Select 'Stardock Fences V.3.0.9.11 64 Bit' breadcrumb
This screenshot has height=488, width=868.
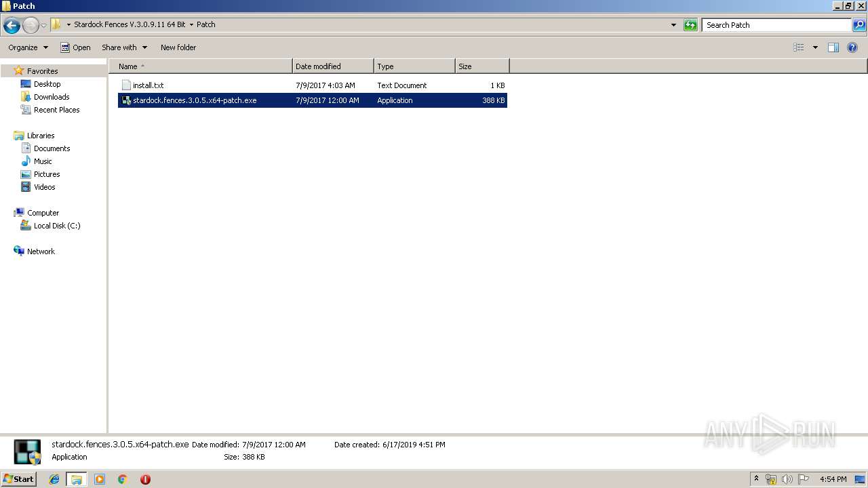[x=130, y=24]
